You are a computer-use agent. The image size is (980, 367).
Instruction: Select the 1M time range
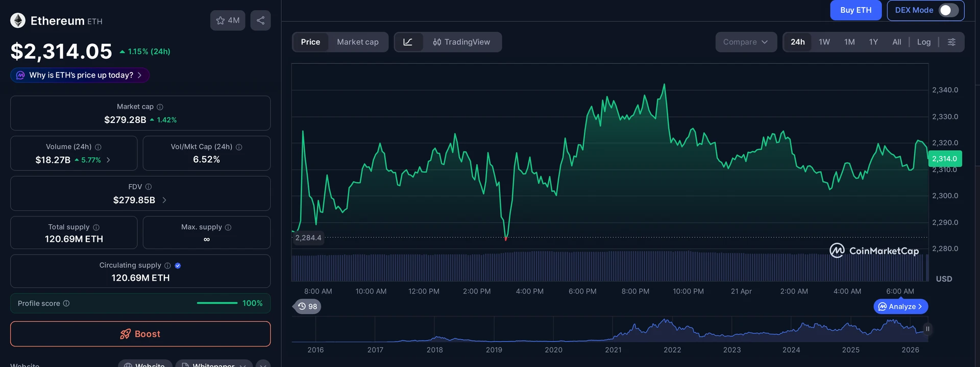(849, 42)
